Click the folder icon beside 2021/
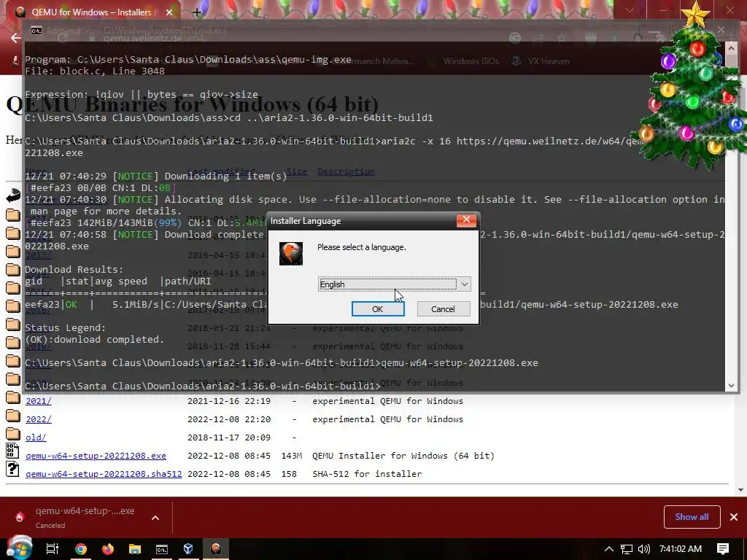 [x=13, y=398]
